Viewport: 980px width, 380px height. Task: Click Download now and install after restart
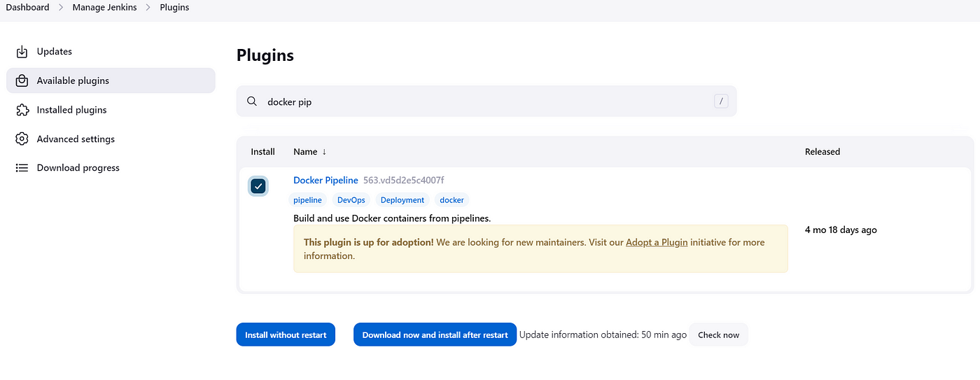coord(435,335)
